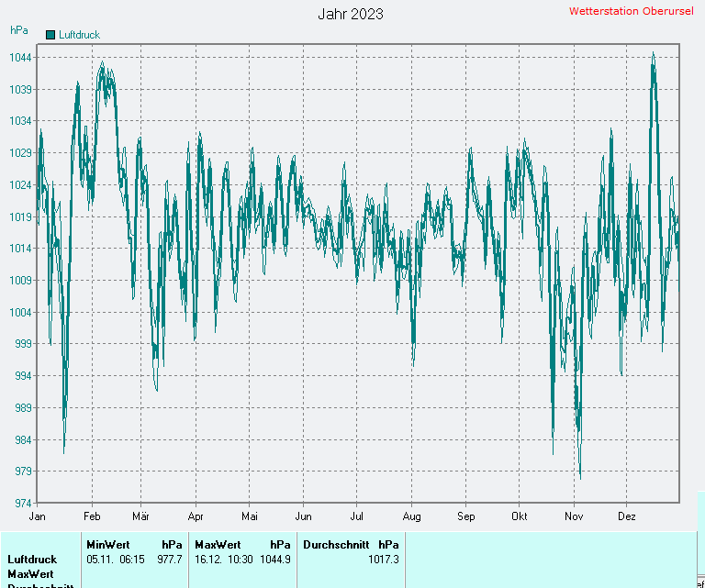Click the 'Mär' month label
Viewport: 705px width, 588px height.
coord(140,516)
